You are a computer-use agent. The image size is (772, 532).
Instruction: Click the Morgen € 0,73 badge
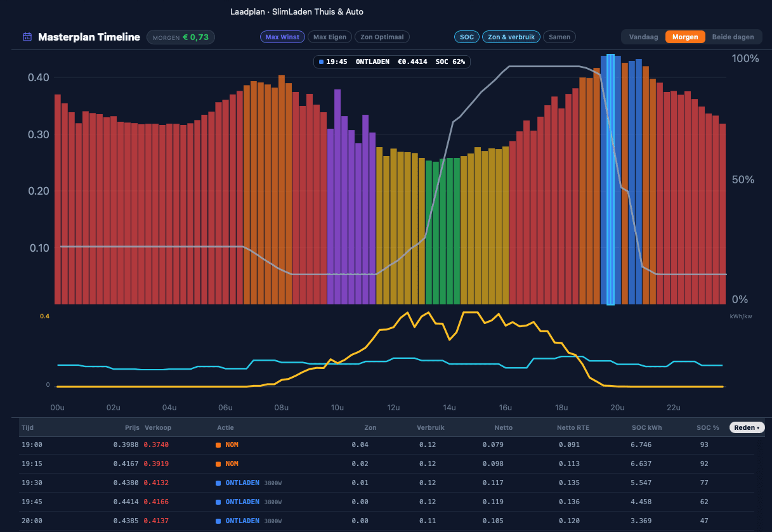click(181, 37)
